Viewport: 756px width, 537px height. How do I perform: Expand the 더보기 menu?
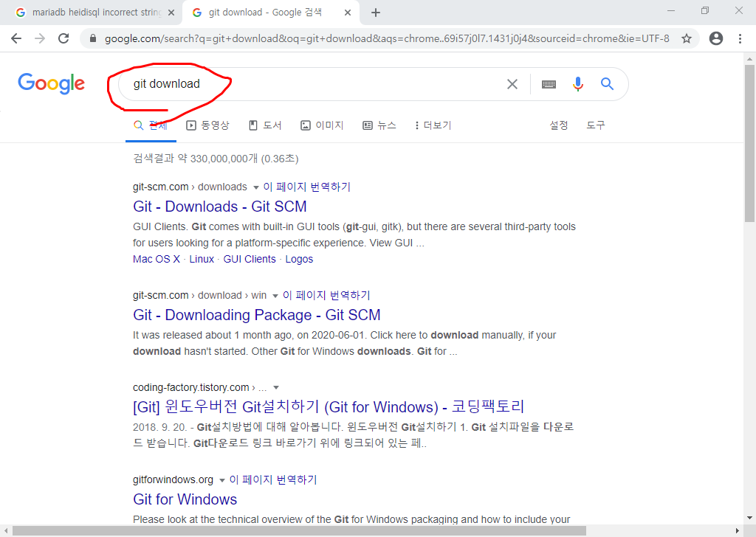(433, 125)
